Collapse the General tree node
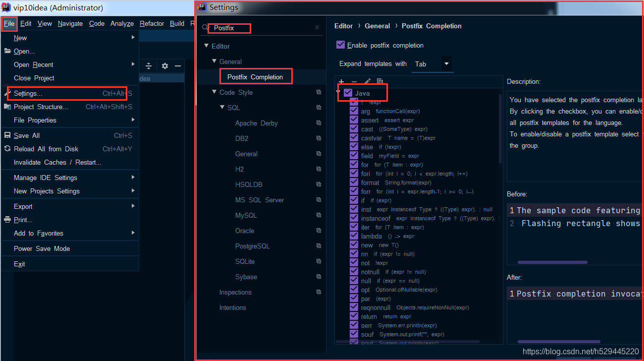 215,61
